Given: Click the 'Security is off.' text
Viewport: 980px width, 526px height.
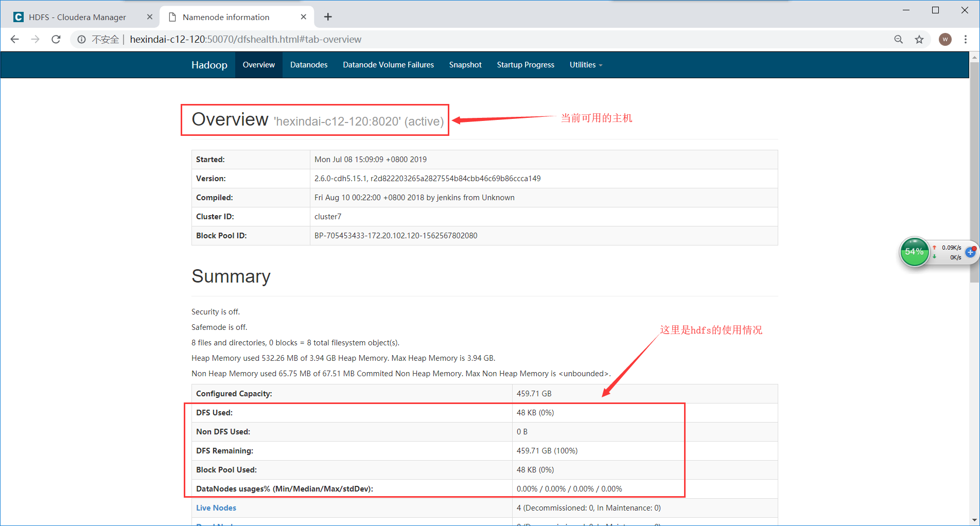Looking at the screenshot, I should click(x=216, y=312).
